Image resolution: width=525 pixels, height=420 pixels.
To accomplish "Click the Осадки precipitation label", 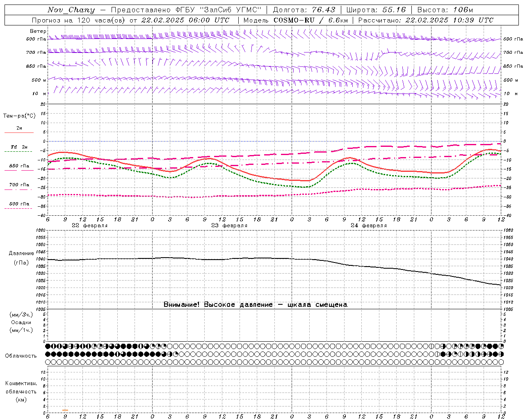I will (x=21, y=322).
